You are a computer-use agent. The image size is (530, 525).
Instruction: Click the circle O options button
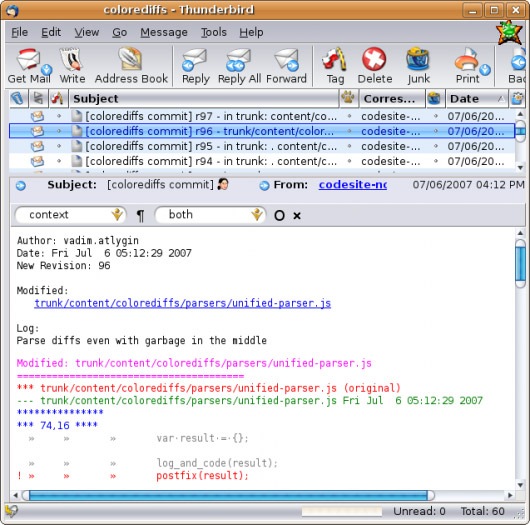click(x=279, y=215)
